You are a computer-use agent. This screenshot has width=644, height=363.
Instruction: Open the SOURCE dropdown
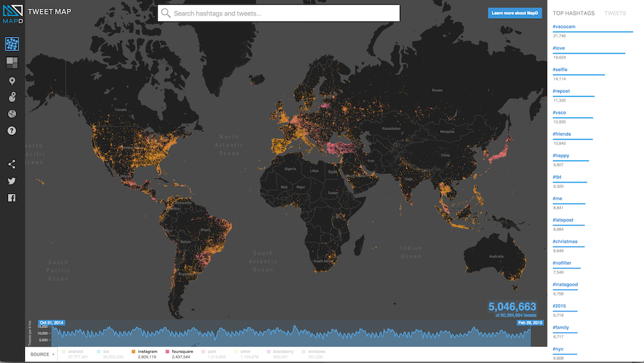point(42,354)
